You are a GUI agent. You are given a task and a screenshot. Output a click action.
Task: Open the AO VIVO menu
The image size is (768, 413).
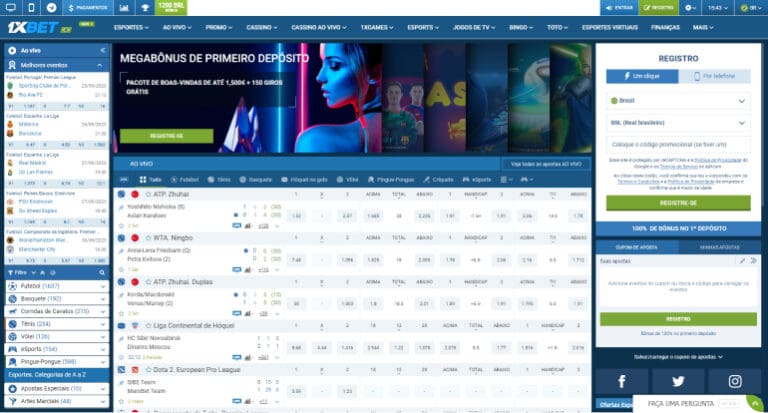[177, 27]
